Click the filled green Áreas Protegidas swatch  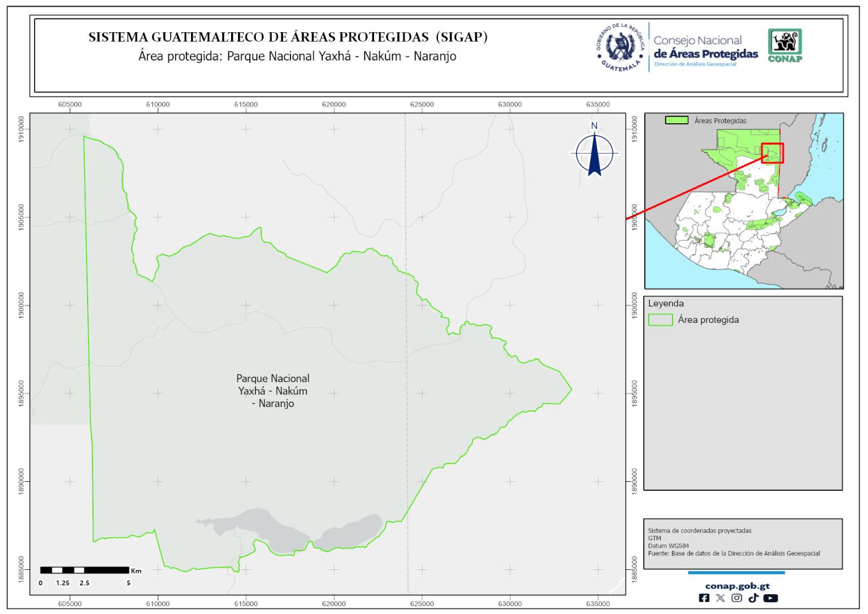(x=676, y=120)
